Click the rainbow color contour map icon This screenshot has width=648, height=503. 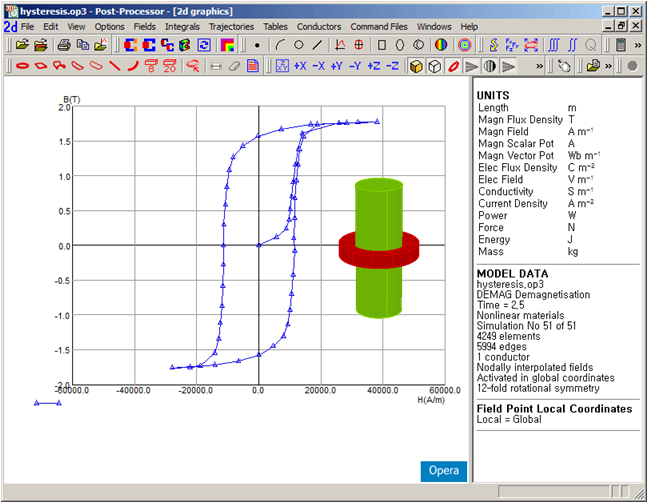pos(227,45)
